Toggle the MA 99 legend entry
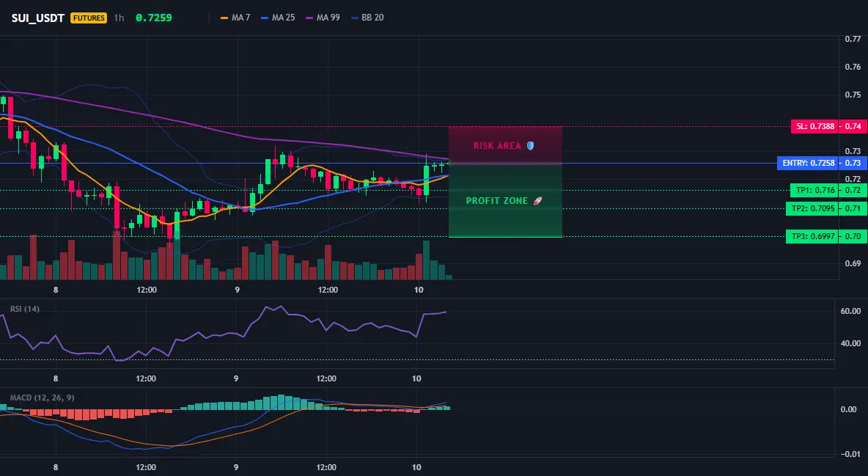The height and width of the screenshot is (476, 868). tap(323, 18)
